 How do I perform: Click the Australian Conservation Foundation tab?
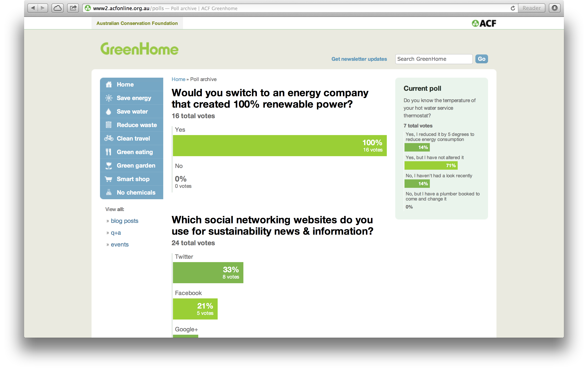point(137,23)
